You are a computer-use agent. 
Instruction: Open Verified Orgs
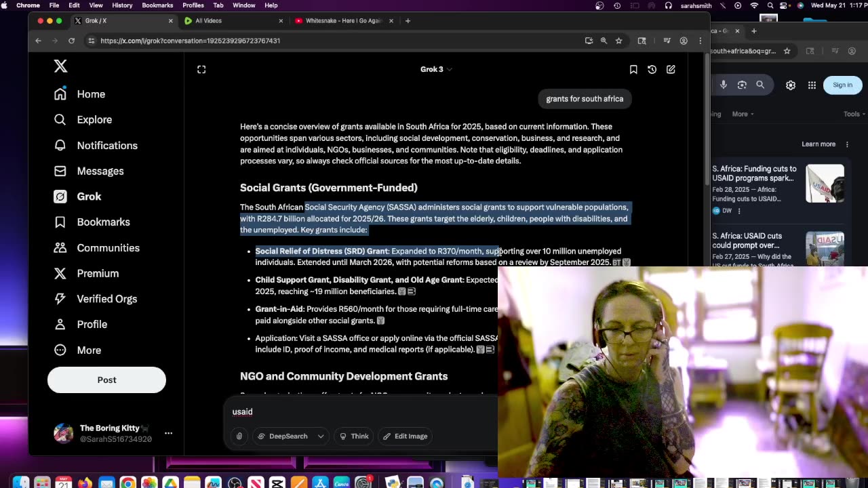point(96,299)
